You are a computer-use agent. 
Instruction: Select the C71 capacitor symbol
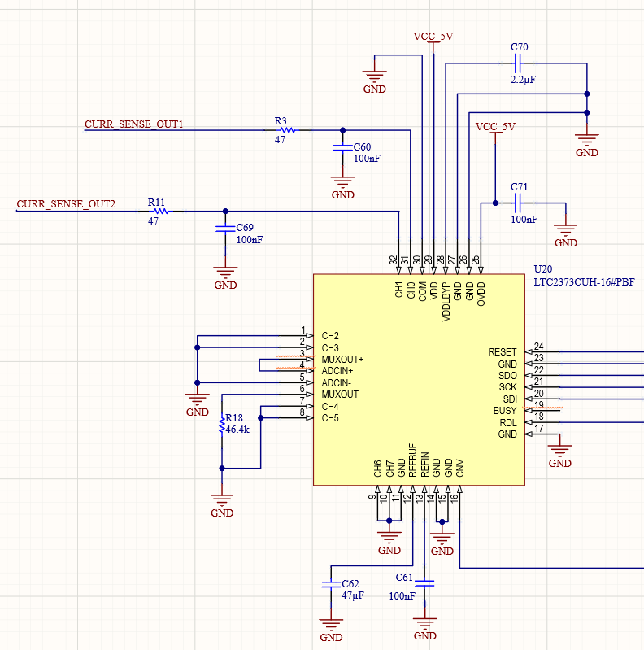point(517,203)
